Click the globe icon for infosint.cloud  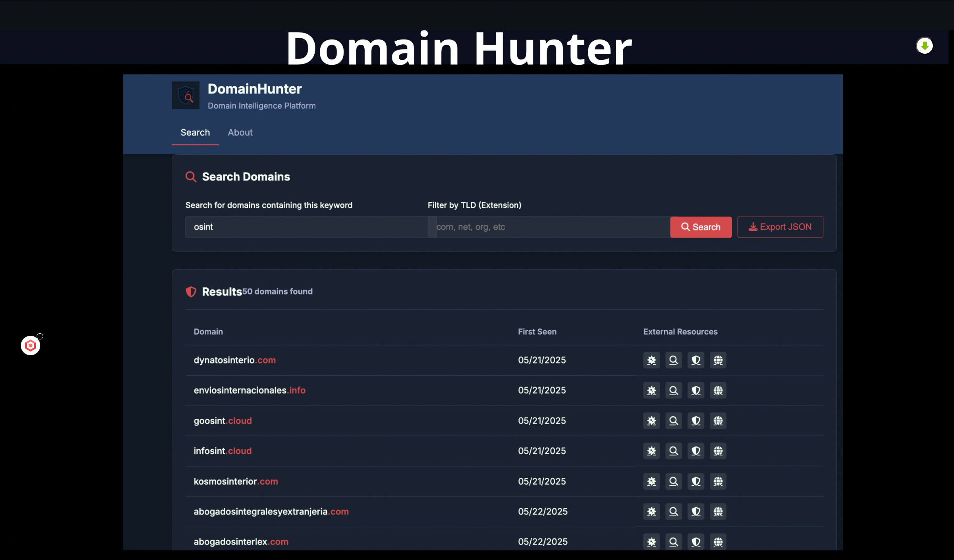point(718,451)
